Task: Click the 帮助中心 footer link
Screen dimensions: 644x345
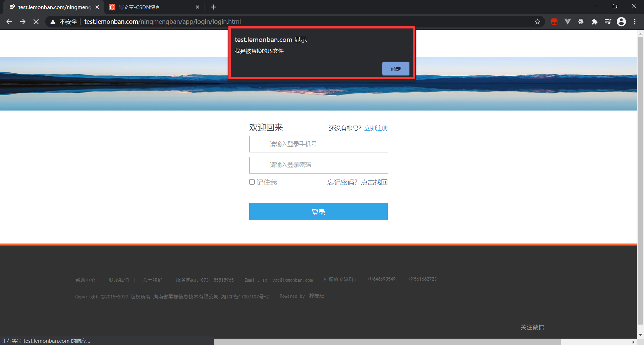Action: tap(85, 280)
